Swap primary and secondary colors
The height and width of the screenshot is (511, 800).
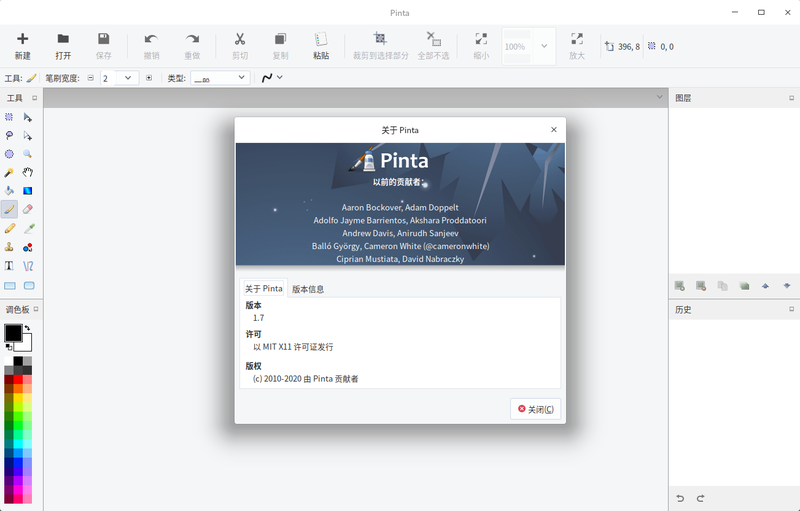tap(28, 328)
